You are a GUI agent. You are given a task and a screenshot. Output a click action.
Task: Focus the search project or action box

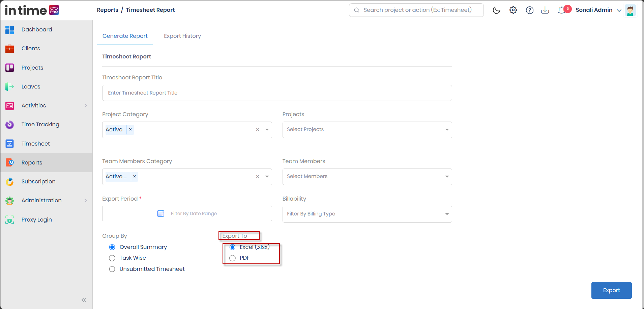[416, 10]
